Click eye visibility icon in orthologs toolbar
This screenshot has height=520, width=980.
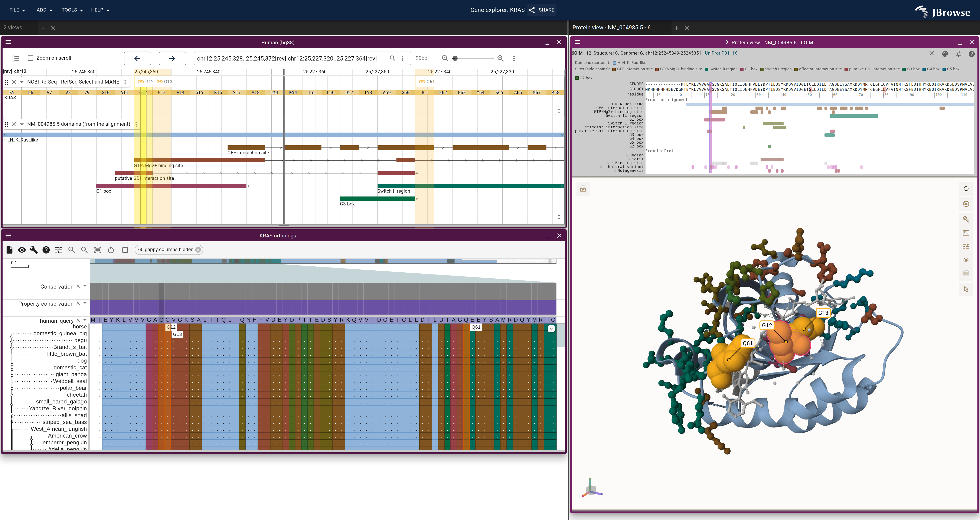pos(22,250)
